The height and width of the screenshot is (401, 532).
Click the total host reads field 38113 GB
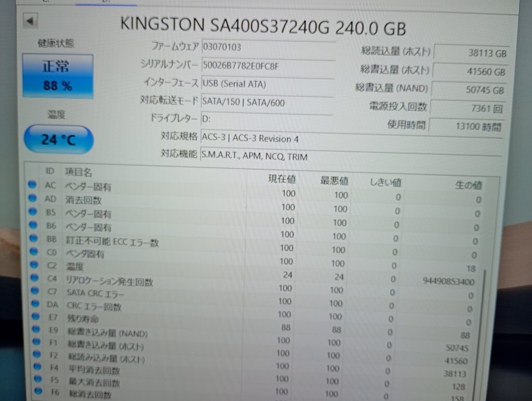point(471,53)
